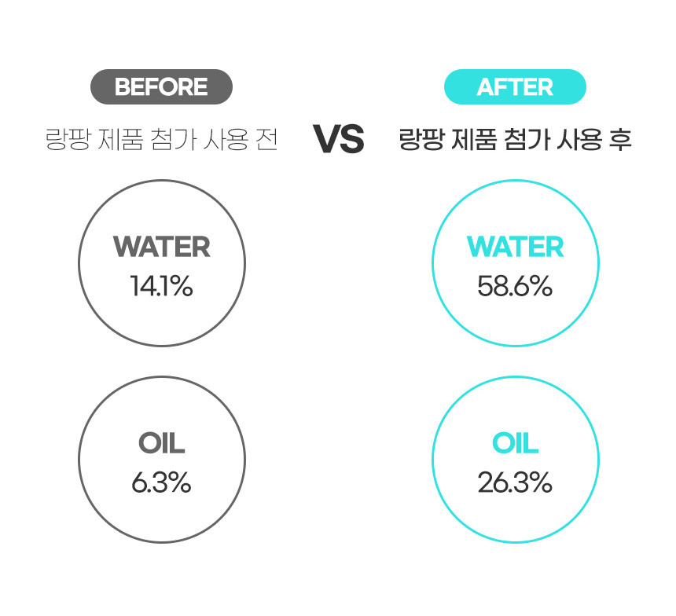
Task: Click the cyan WATER circle
Action: pyautogui.click(x=516, y=263)
